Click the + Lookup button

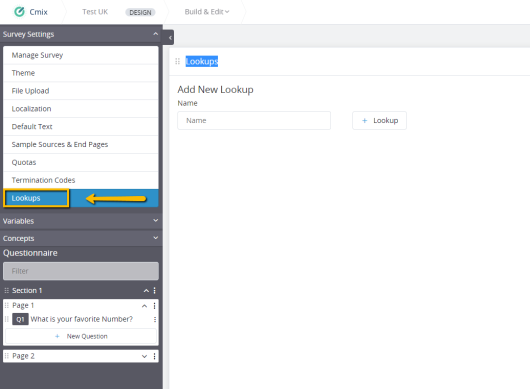[x=379, y=121]
